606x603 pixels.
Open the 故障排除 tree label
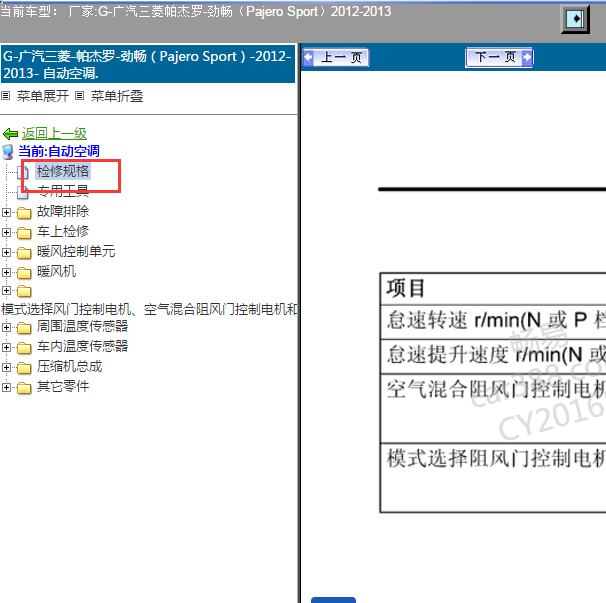point(63,211)
